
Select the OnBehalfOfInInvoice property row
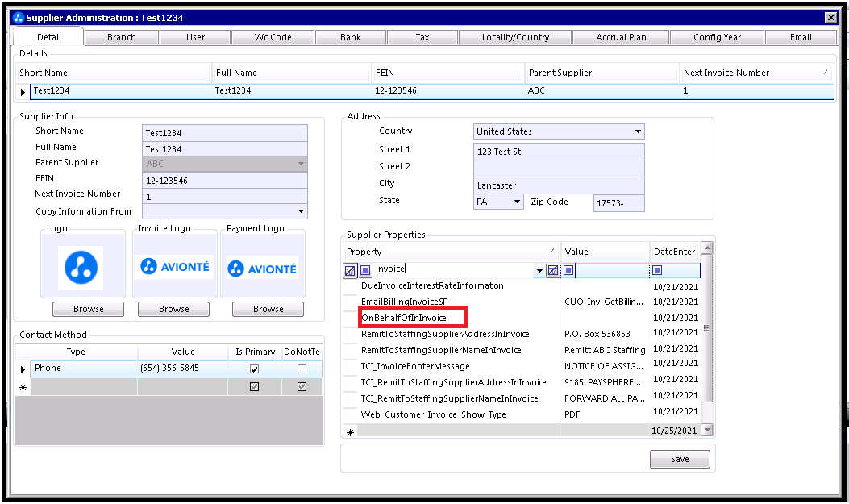click(x=404, y=318)
